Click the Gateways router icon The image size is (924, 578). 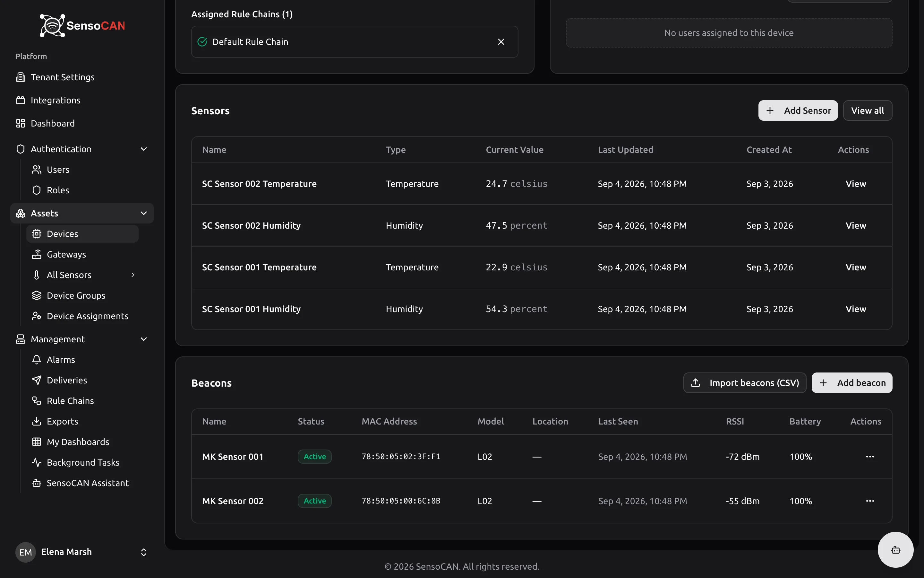(36, 254)
